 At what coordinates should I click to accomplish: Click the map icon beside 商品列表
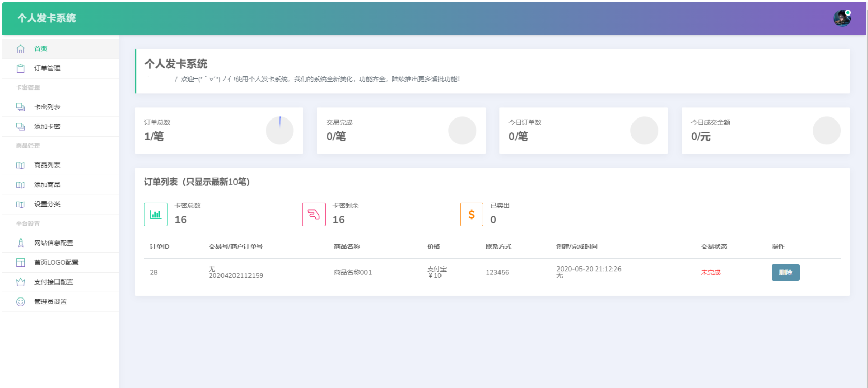click(20, 166)
